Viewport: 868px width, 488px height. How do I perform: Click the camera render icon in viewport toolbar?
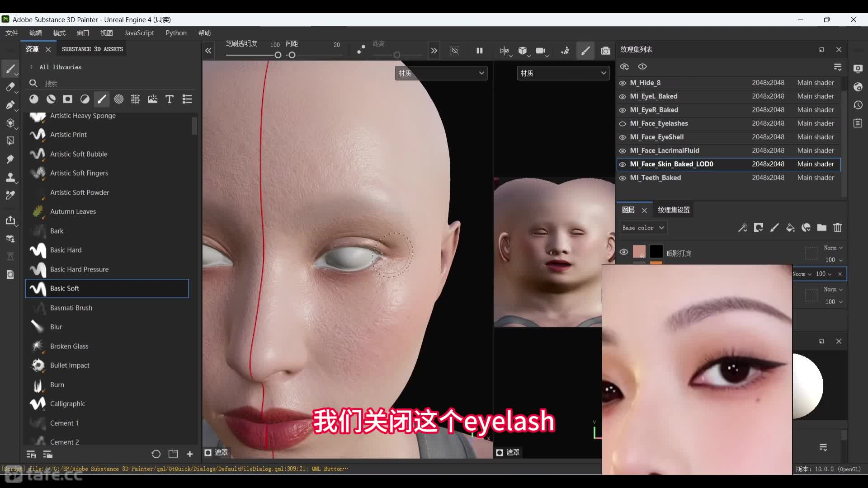(x=605, y=51)
